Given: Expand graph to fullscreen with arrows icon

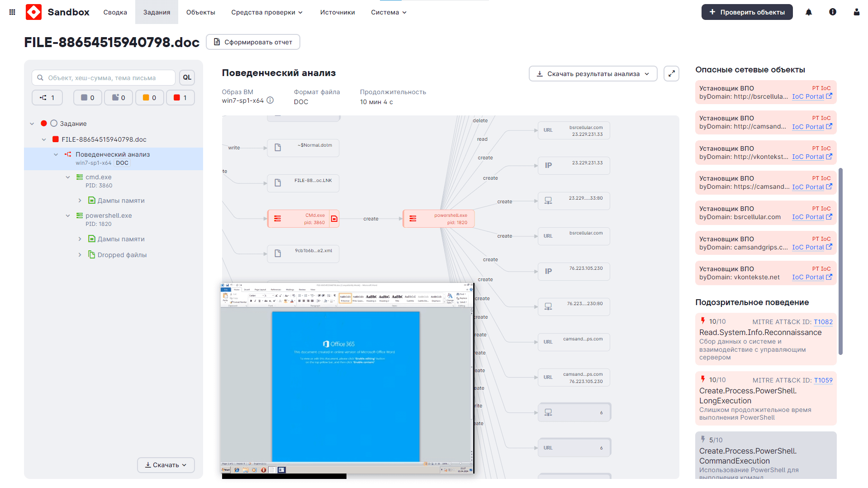Looking at the screenshot, I should 671,74.
